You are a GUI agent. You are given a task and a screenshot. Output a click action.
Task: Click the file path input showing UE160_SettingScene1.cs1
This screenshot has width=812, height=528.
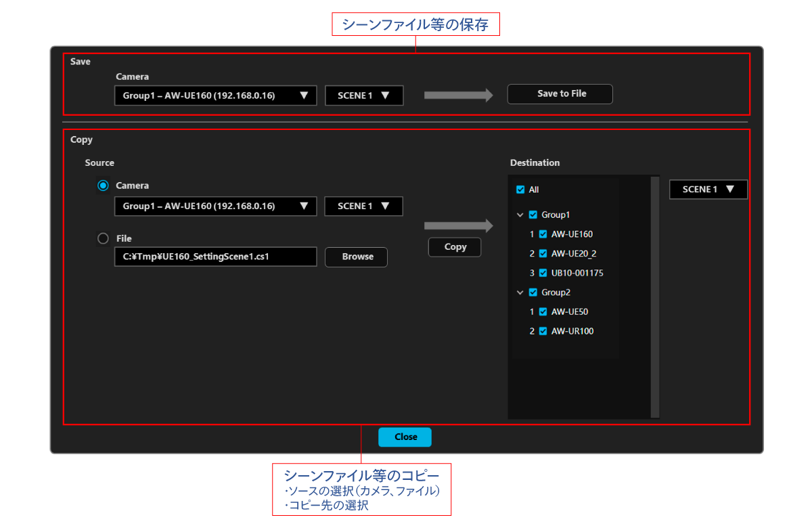point(215,257)
